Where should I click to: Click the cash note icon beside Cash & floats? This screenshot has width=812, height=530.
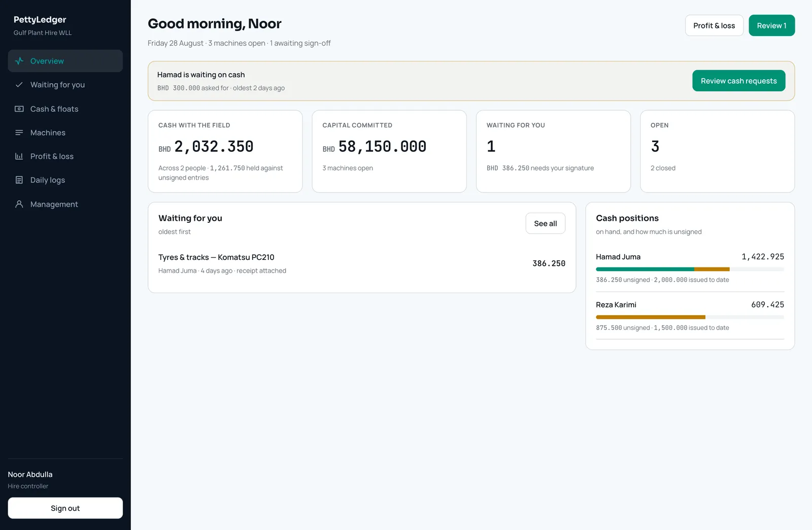[19, 109]
